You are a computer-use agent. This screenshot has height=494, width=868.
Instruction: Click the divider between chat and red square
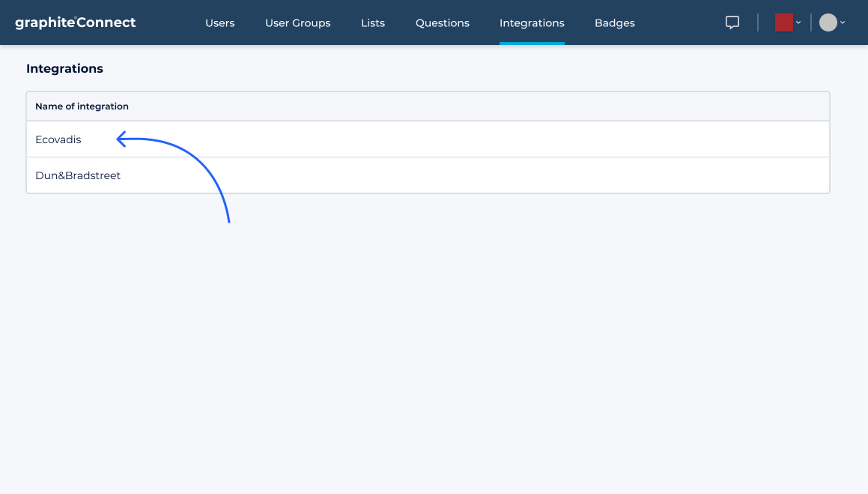click(758, 22)
